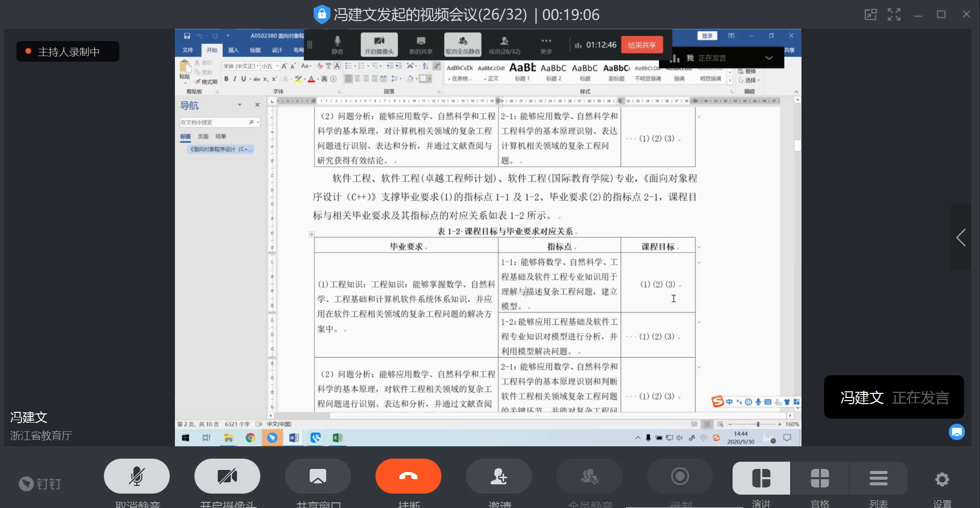
Task: Apply the 标题 1 style from the gallery
Action: (522, 72)
